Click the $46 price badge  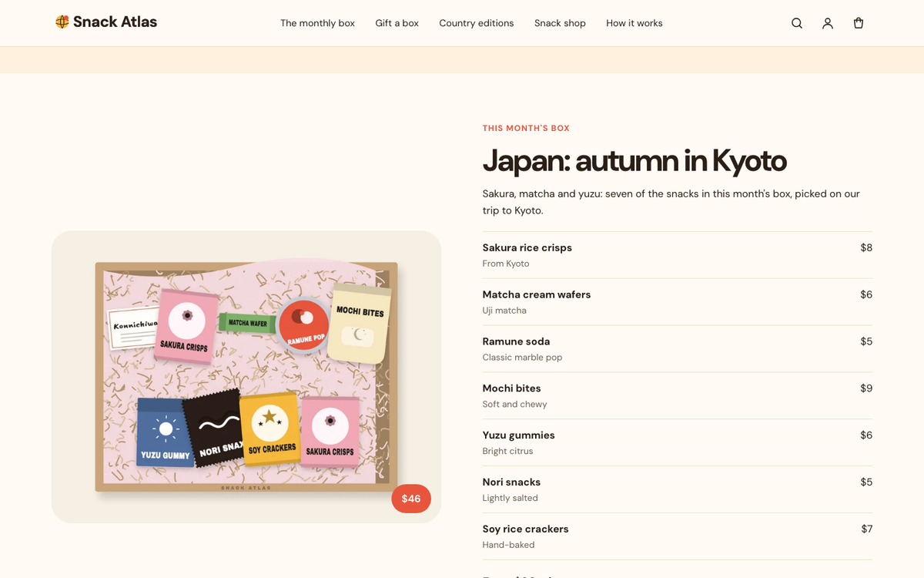click(x=411, y=499)
